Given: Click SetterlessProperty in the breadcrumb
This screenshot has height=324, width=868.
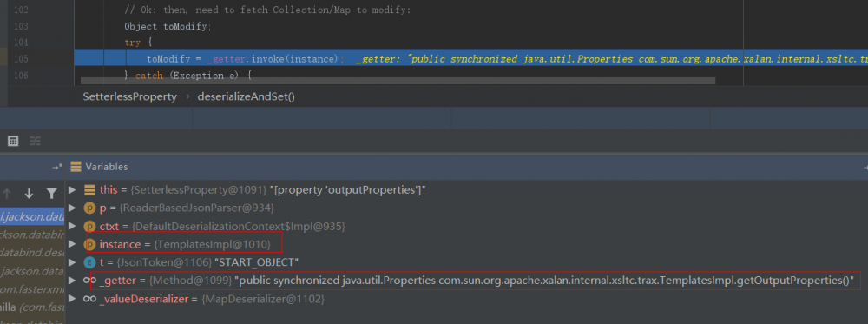Looking at the screenshot, I should [129, 97].
